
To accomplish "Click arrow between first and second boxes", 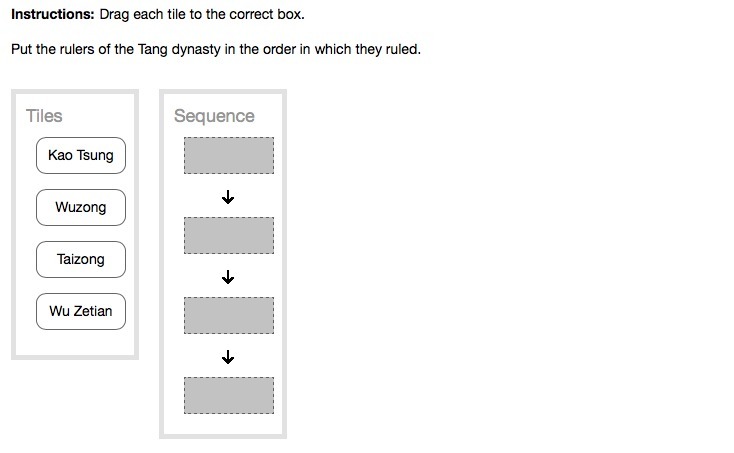I will pyautogui.click(x=228, y=198).
